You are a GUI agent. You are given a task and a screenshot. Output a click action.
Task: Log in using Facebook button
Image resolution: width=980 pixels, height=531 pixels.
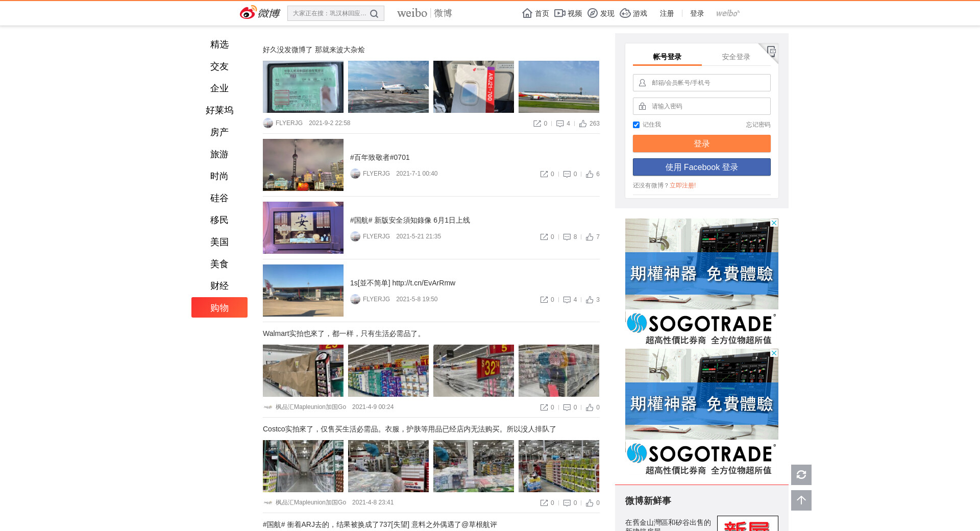click(701, 167)
